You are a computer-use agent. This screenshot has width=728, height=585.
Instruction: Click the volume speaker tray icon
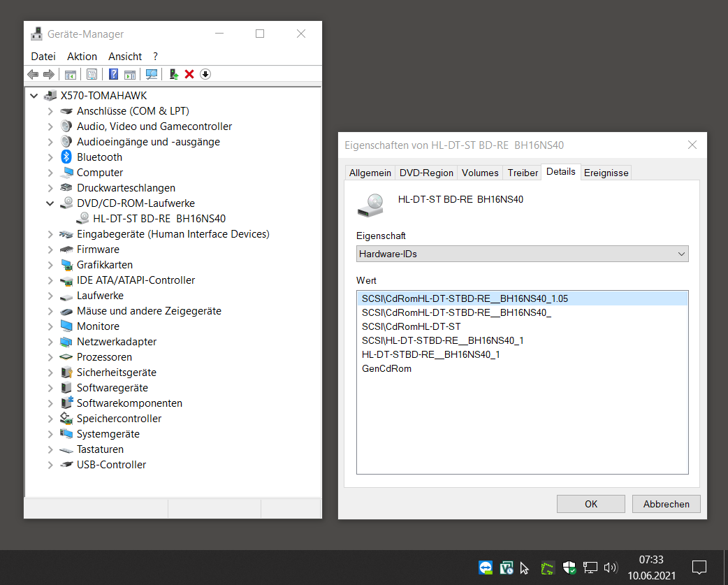611,568
